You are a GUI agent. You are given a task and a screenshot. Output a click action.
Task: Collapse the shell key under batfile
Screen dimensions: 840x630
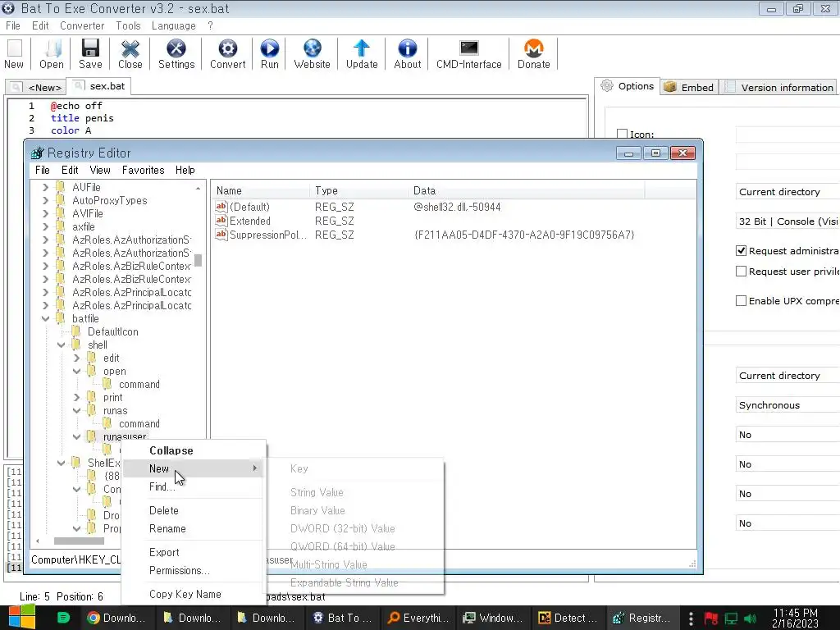(x=61, y=345)
